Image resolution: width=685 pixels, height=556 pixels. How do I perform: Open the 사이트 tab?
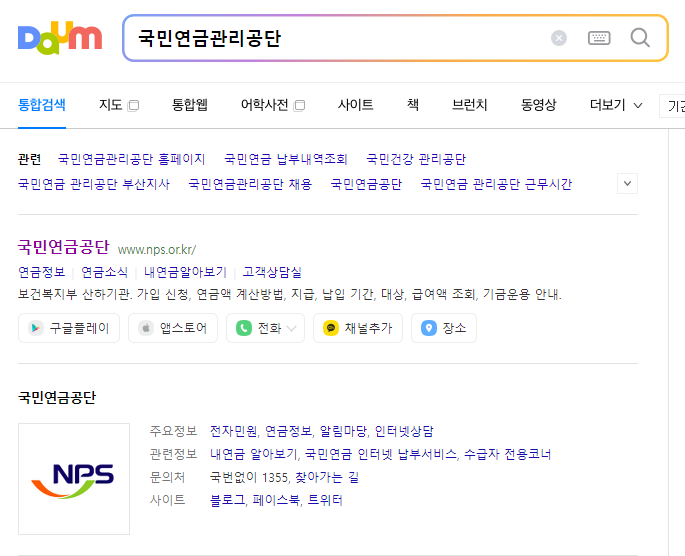pos(355,105)
